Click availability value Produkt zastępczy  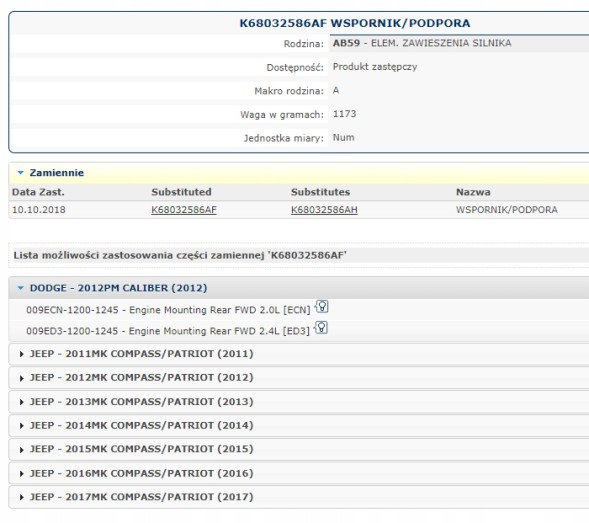tap(375, 67)
